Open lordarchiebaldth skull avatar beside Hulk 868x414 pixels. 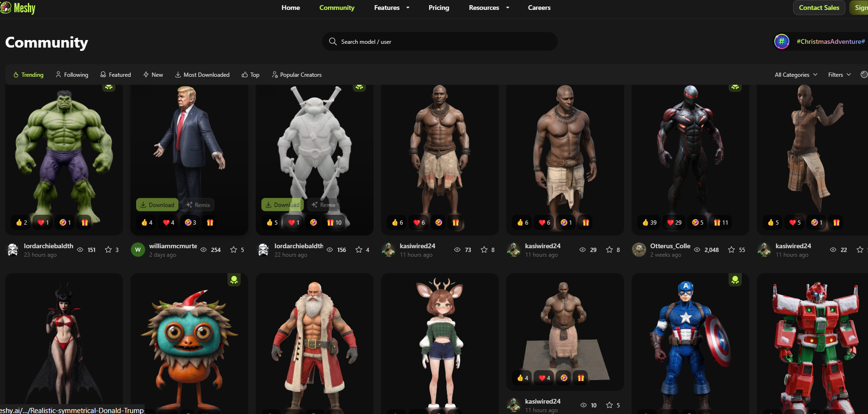tap(13, 250)
